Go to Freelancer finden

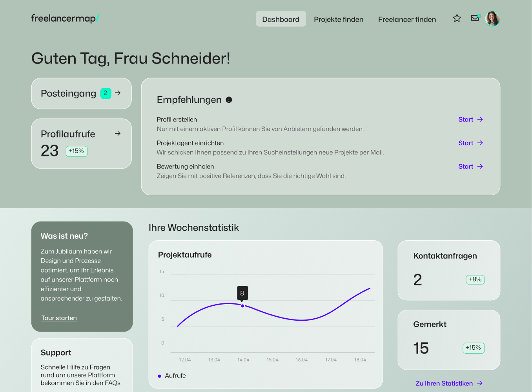(407, 19)
